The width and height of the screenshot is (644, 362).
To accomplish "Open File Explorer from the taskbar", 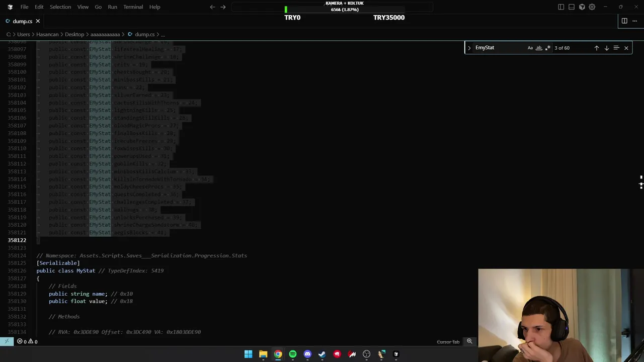I will 263,354.
